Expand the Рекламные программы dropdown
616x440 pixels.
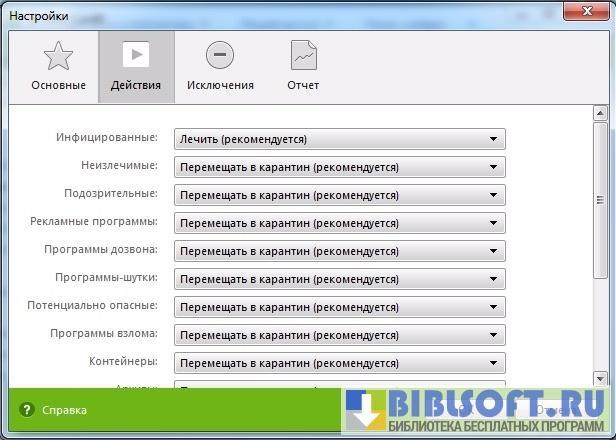pos(340,223)
